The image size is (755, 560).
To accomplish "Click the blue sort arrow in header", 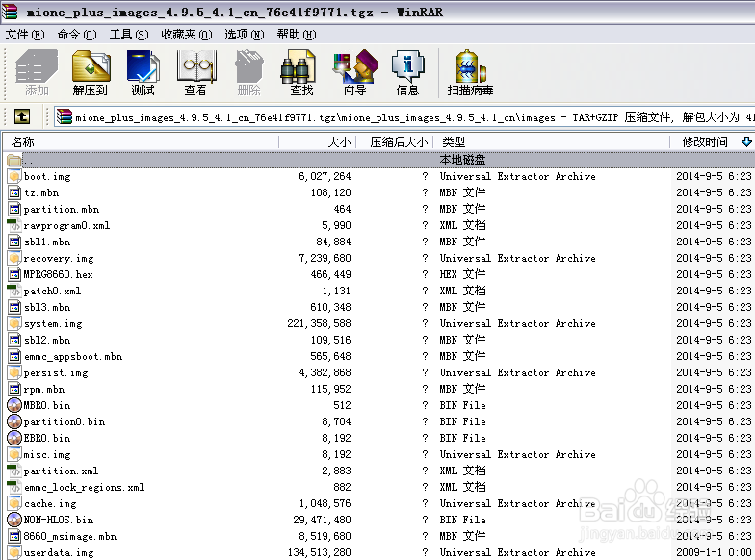I will tap(746, 142).
